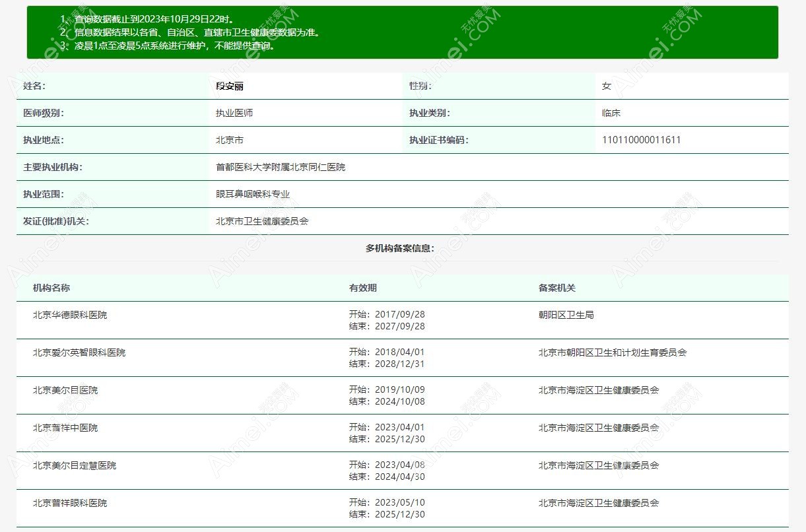Click the 执业地点 label

tap(44, 140)
